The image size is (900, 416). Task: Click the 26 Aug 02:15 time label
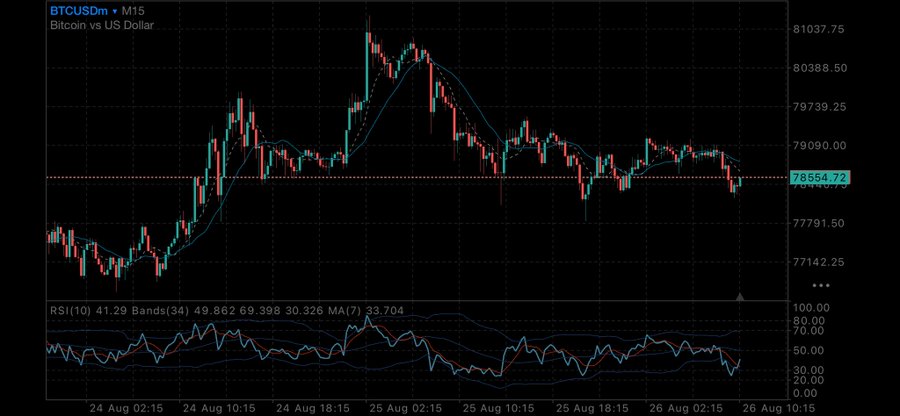pyautogui.click(x=685, y=408)
